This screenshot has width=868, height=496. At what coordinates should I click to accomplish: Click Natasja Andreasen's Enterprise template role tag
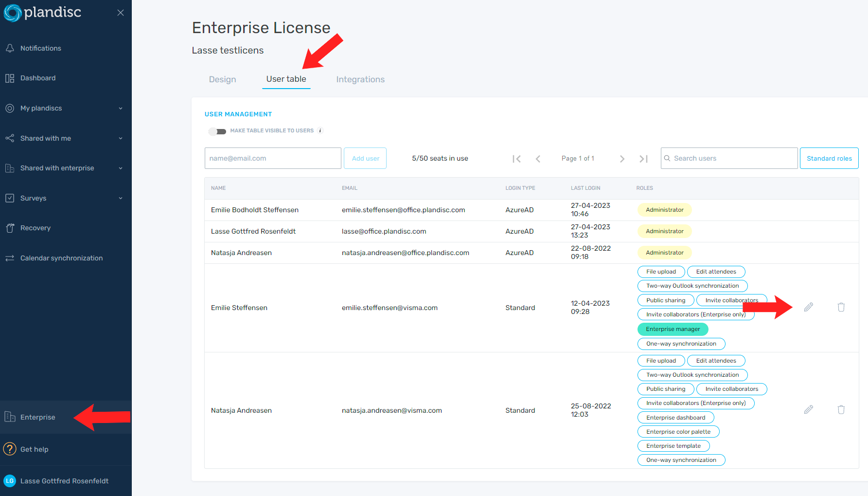click(673, 446)
